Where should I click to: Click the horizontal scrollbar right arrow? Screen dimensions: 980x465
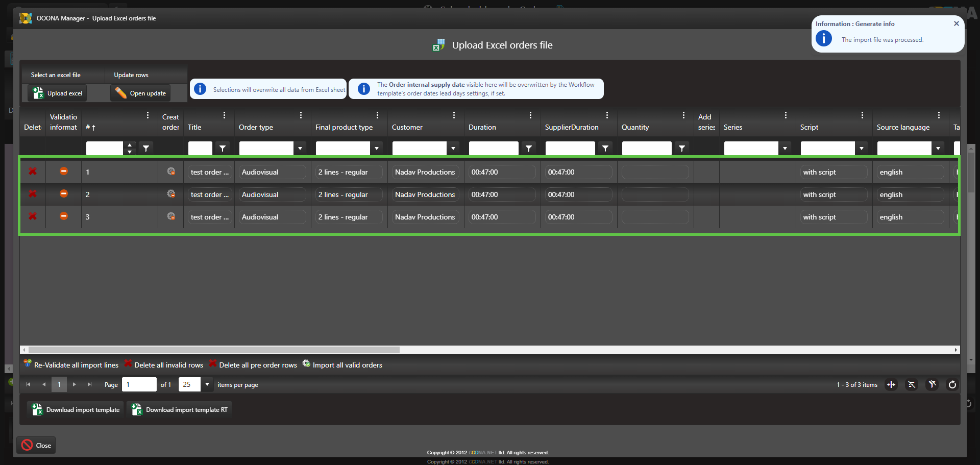(955, 350)
